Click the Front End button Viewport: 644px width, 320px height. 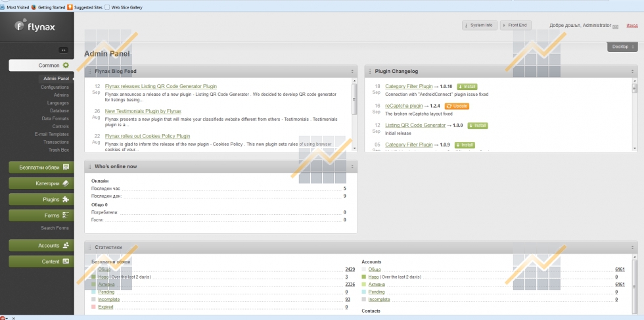coord(515,26)
